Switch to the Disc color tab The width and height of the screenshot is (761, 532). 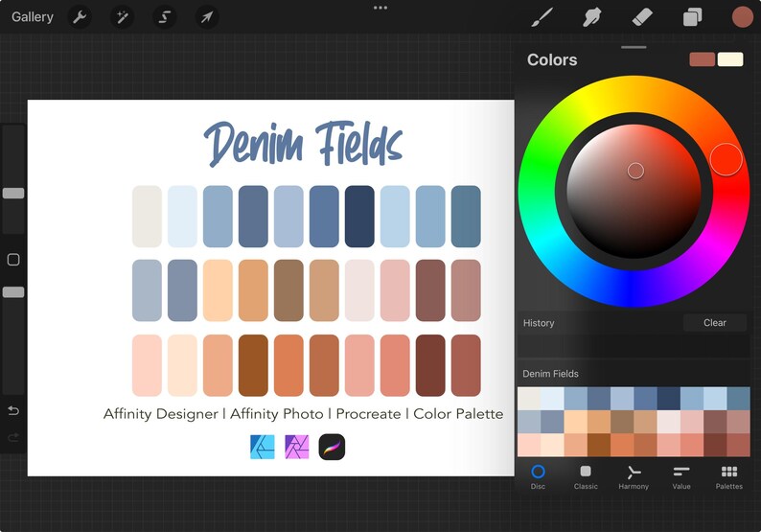pyautogui.click(x=538, y=477)
